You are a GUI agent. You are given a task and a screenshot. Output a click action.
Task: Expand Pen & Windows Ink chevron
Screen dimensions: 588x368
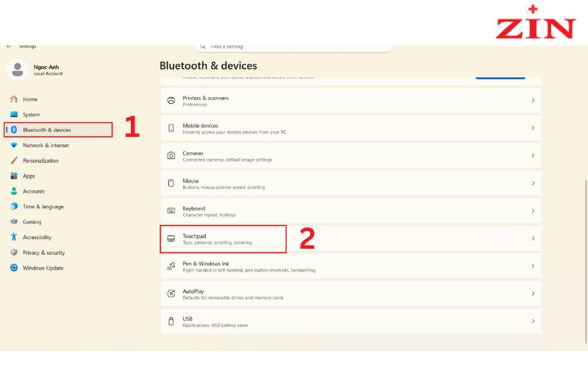(x=533, y=266)
